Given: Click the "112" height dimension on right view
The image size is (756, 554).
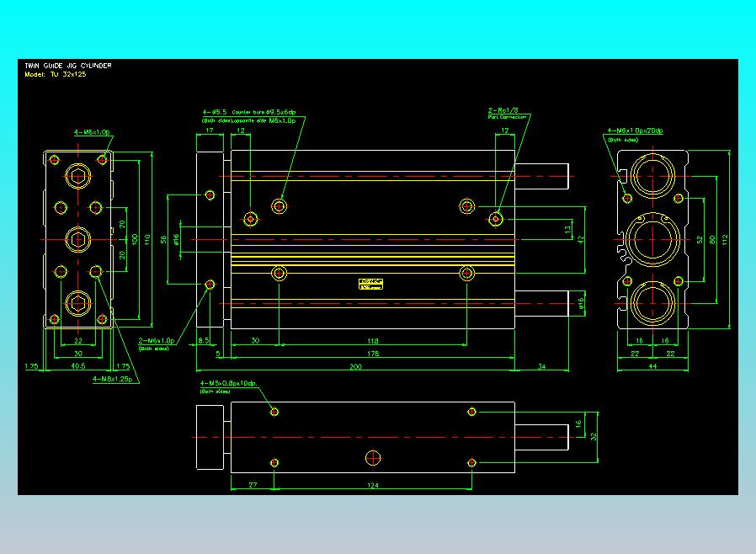Looking at the screenshot, I should [x=725, y=240].
